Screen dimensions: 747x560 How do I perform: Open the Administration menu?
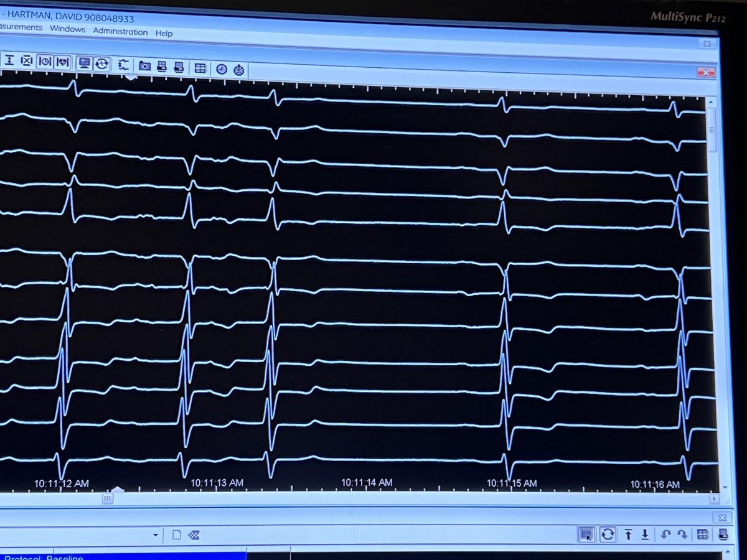[x=120, y=32]
